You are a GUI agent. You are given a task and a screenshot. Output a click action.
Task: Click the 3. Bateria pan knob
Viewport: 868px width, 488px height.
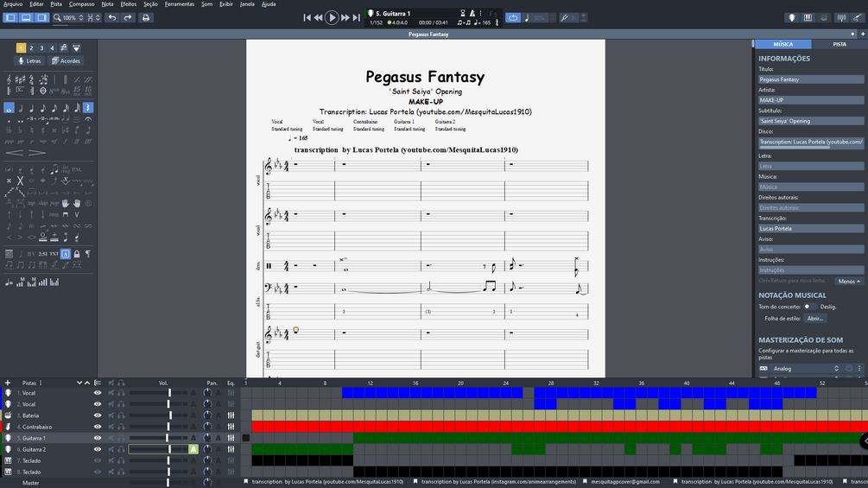click(x=207, y=415)
